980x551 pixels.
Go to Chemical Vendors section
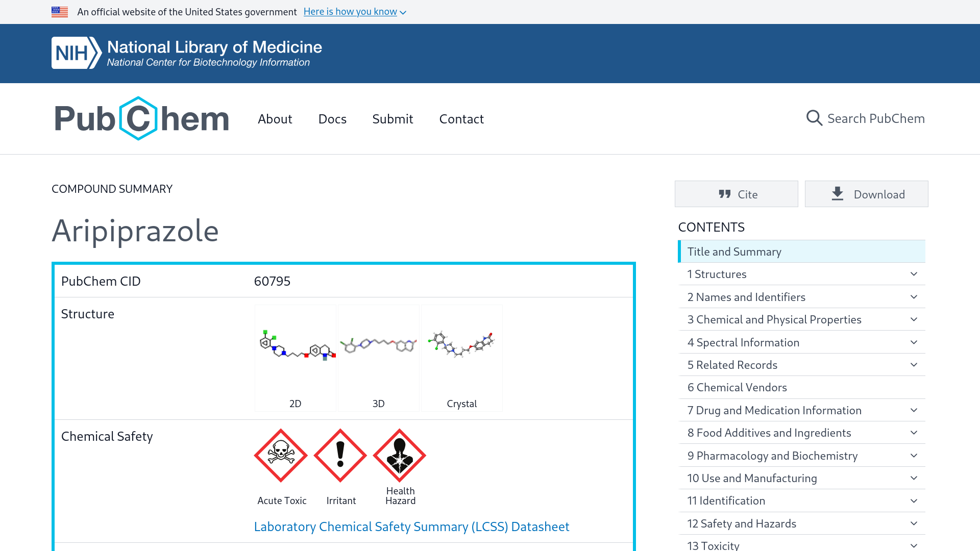point(737,387)
